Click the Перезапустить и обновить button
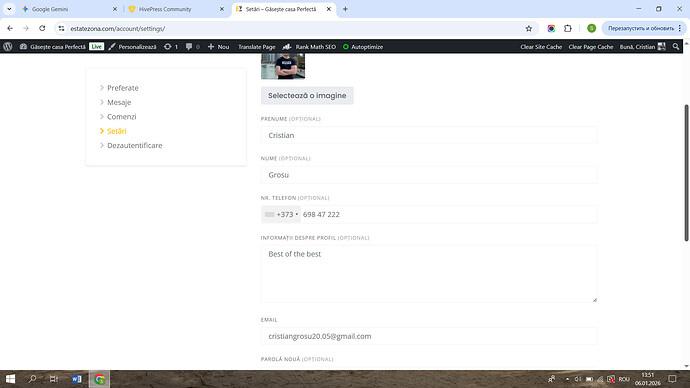The width and height of the screenshot is (690, 388). point(640,28)
